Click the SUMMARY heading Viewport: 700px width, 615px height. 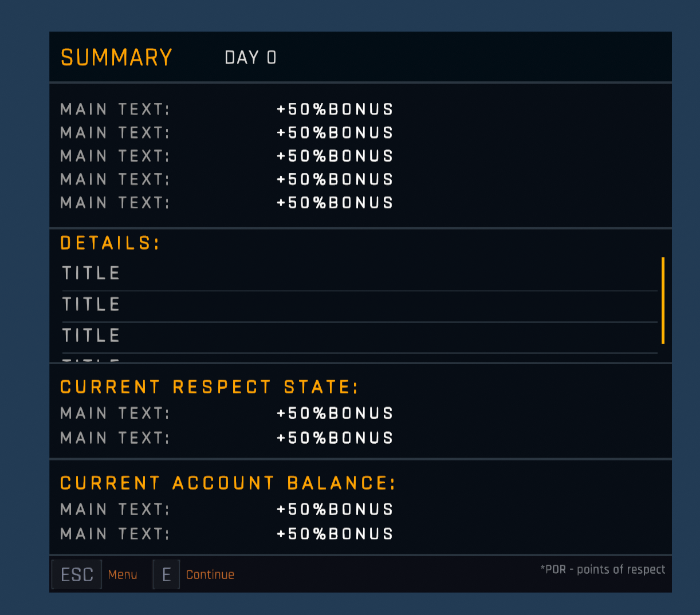[x=116, y=57]
